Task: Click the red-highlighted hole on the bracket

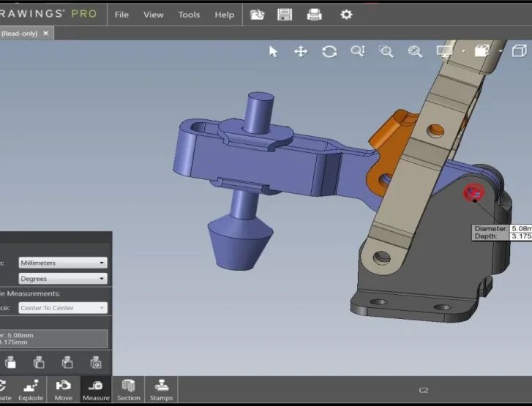Action: click(473, 192)
